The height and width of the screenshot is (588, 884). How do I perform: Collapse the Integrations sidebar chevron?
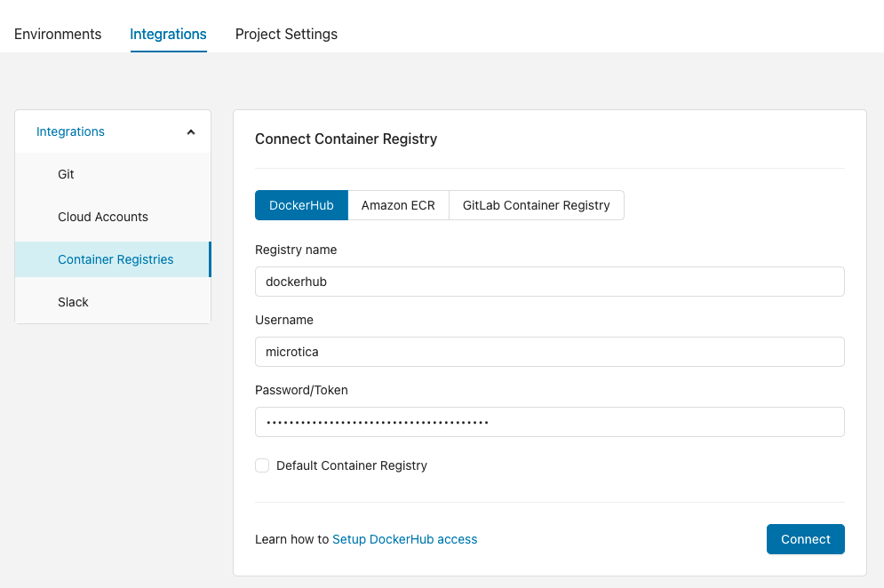pyautogui.click(x=190, y=132)
